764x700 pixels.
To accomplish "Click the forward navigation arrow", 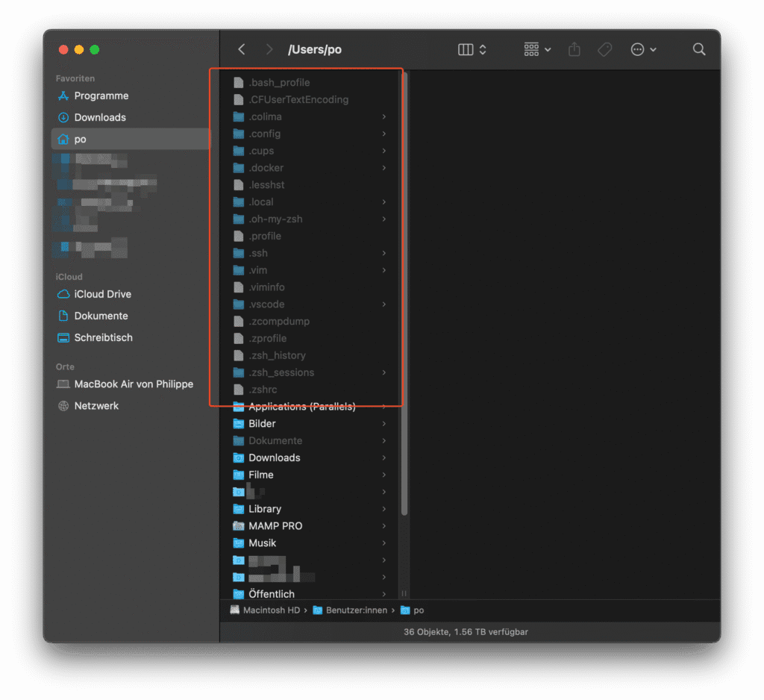I will (269, 49).
